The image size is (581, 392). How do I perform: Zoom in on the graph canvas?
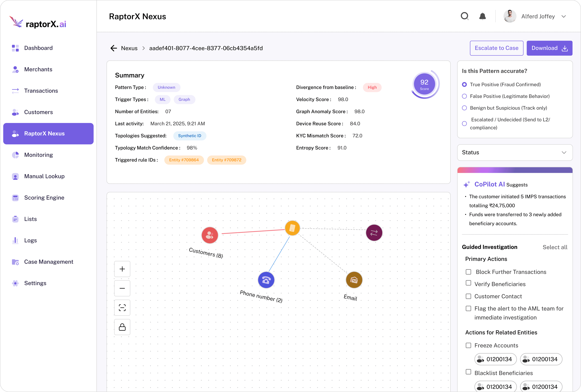122,269
